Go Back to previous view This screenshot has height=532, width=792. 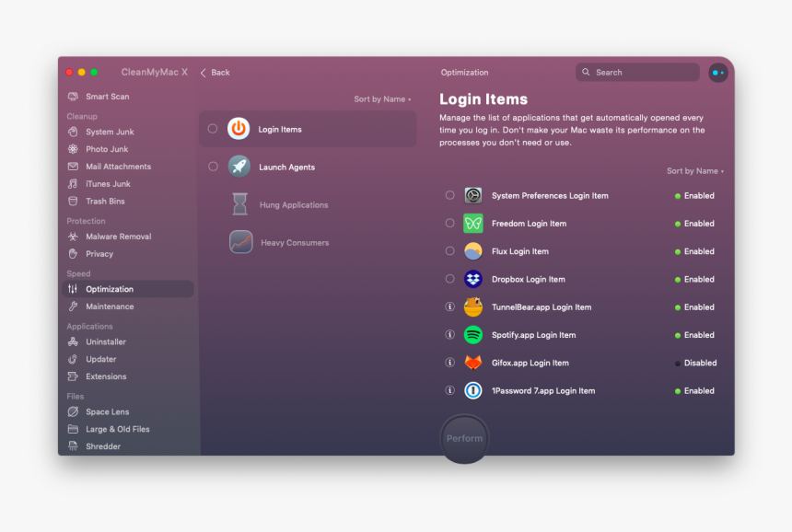pyautogui.click(x=215, y=73)
